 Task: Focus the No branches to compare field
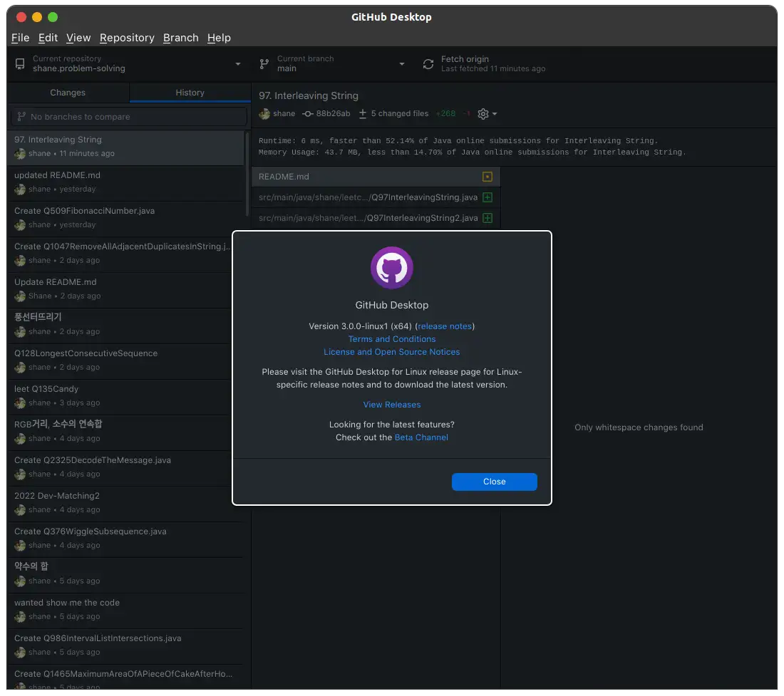coord(129,116)
